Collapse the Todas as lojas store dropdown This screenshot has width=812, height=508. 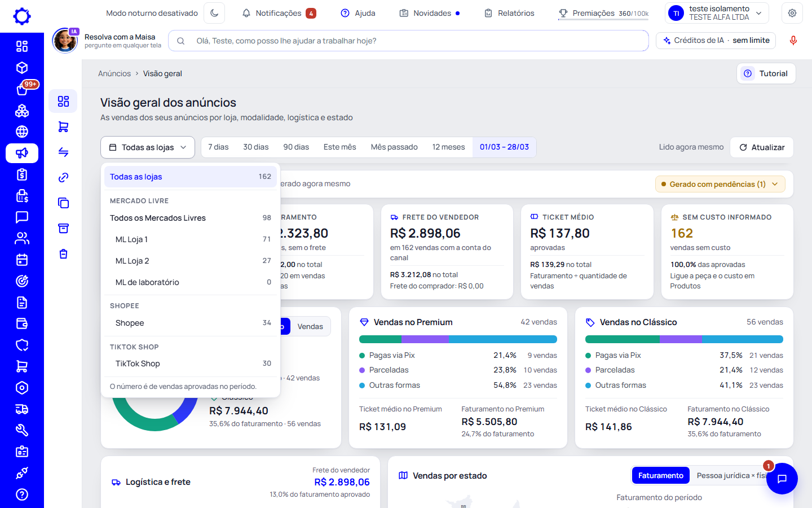pyautogui.click(x=148, y=147)
